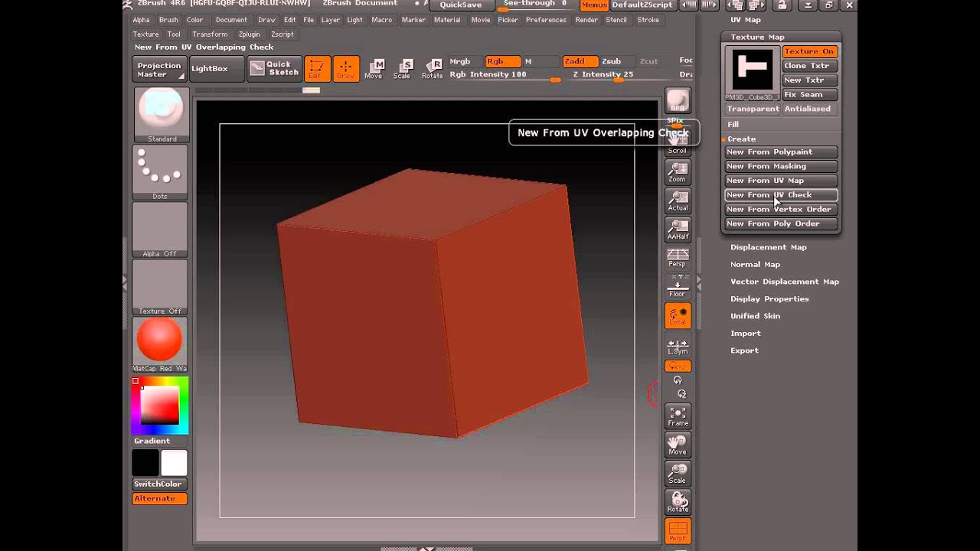Toggle Zsub mode
Viewport: 980px width, 551px height.
(x=612, y=61)
